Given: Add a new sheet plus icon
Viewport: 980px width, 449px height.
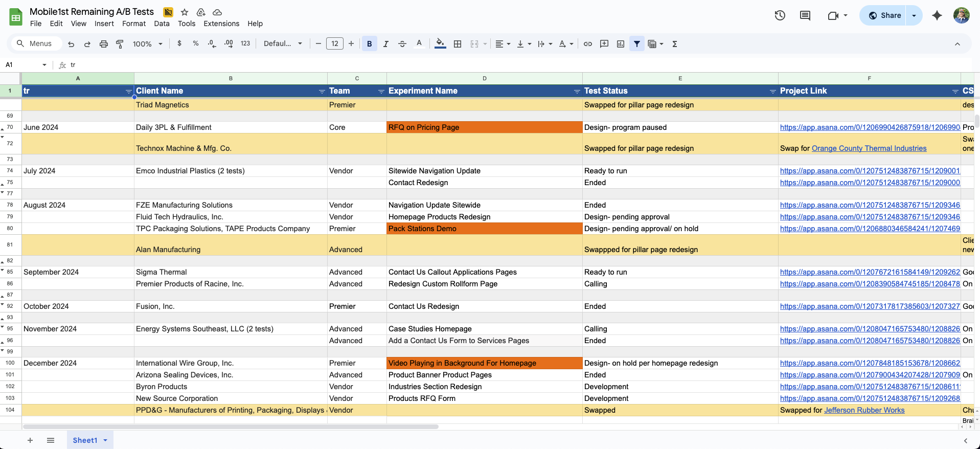Looking at the screenshot, I should coord(30,440).
